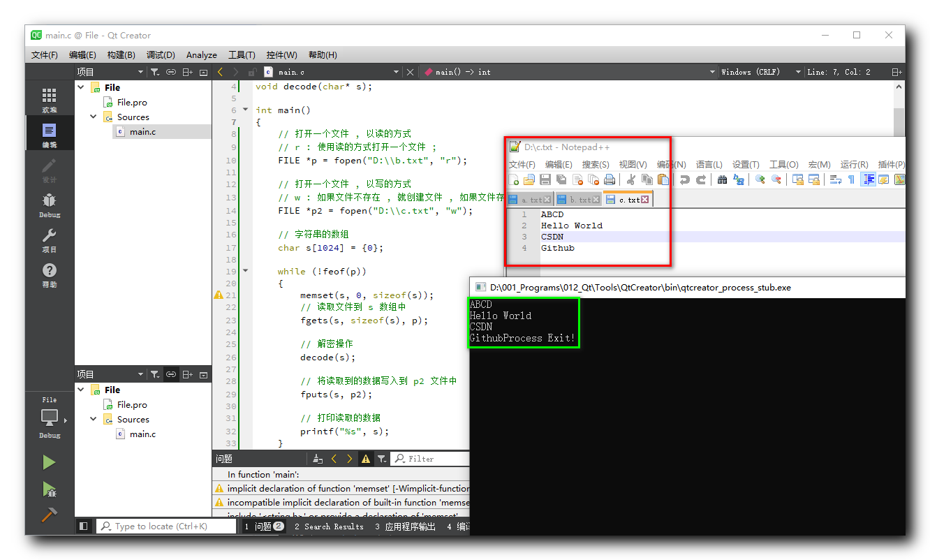Click the Print icon in Notepad++

tap(609, 179)
